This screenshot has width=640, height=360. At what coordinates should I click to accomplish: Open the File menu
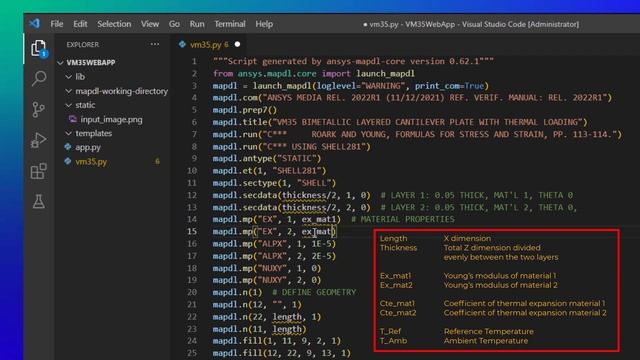coord(57,24)
